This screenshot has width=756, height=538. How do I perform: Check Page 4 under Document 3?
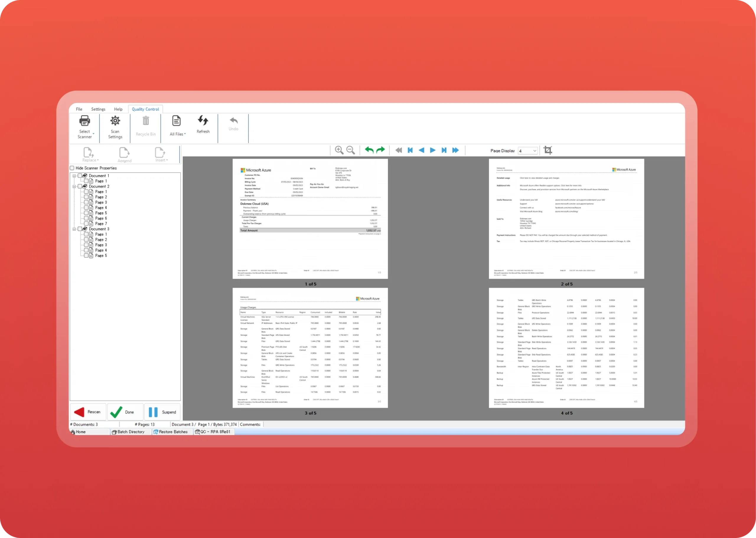tap(86, 250)
